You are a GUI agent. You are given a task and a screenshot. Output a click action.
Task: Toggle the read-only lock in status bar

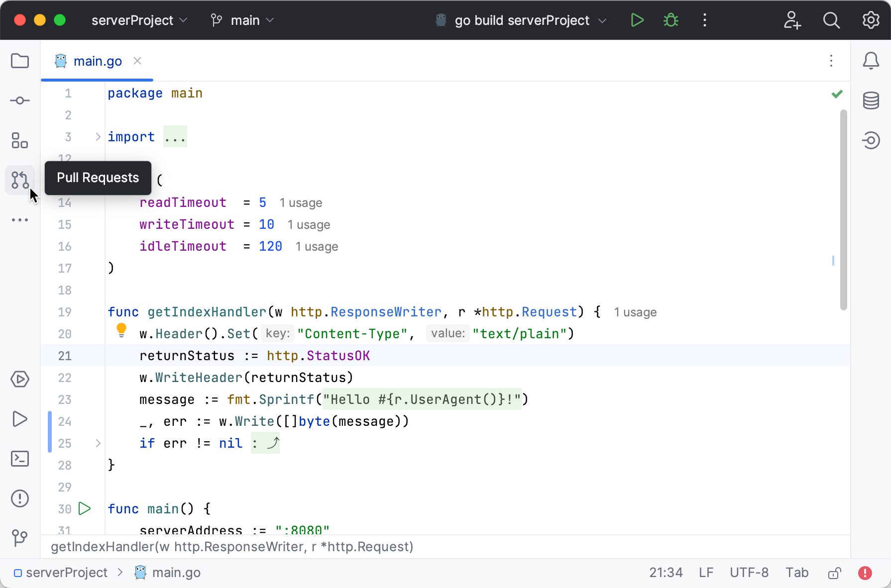835,573
